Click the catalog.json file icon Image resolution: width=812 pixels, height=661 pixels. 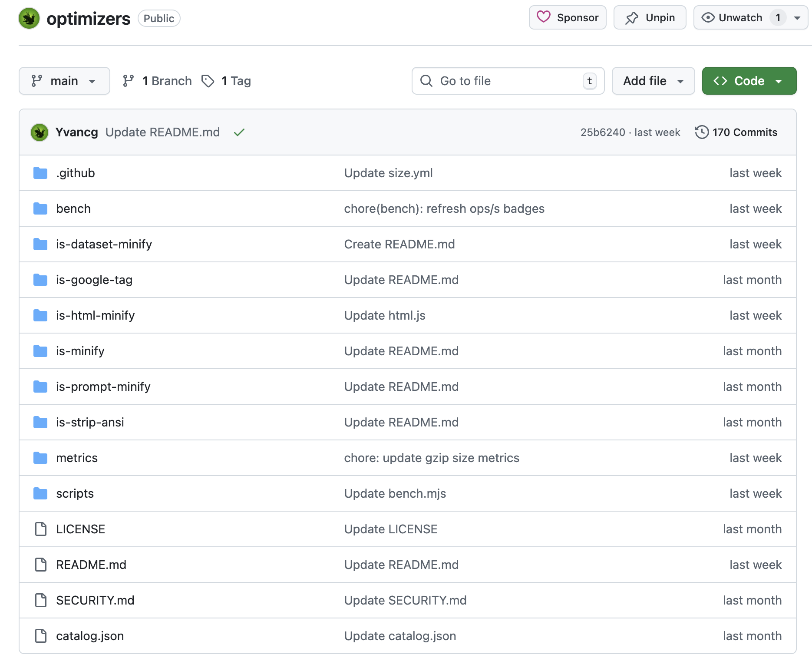(x=40, y=636)
